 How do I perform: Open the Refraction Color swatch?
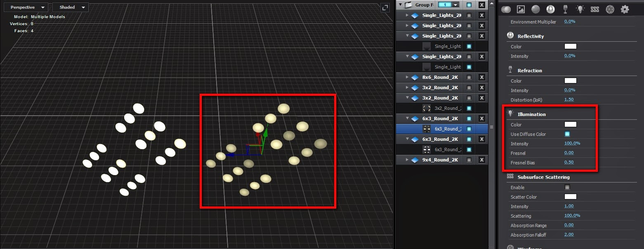[x=571, y=81]
